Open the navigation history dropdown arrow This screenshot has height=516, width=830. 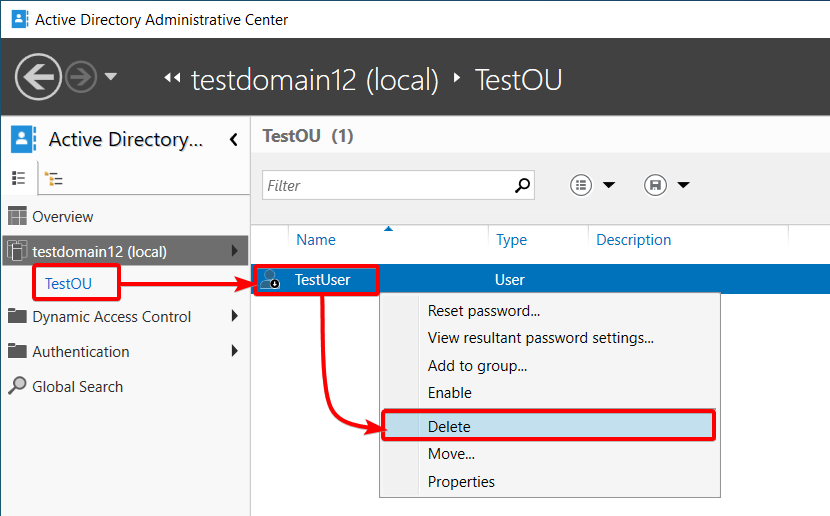click(x=111, y=77)
